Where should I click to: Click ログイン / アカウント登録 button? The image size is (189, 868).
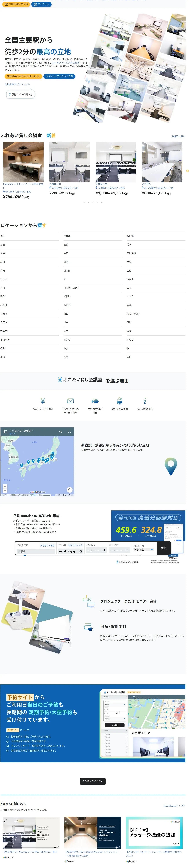[59, 76]
